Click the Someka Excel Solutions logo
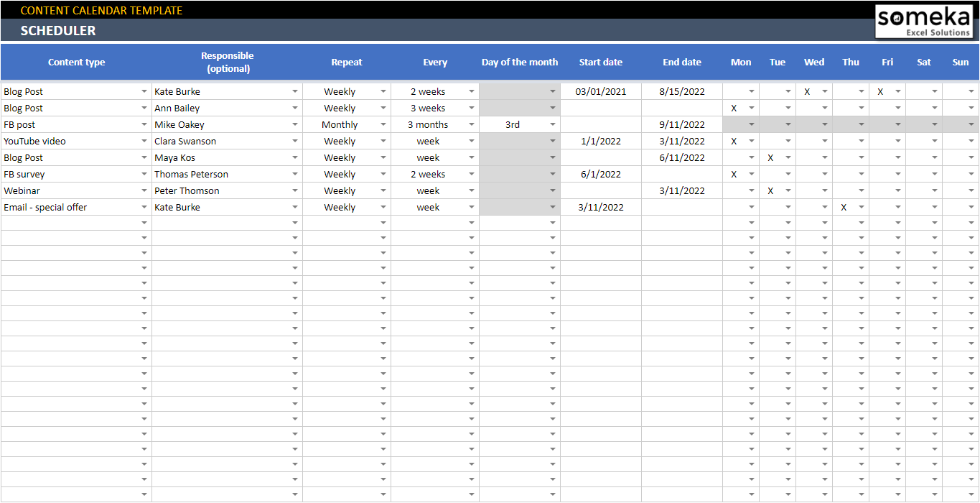The image size is (980, 503). click(924, 21)
